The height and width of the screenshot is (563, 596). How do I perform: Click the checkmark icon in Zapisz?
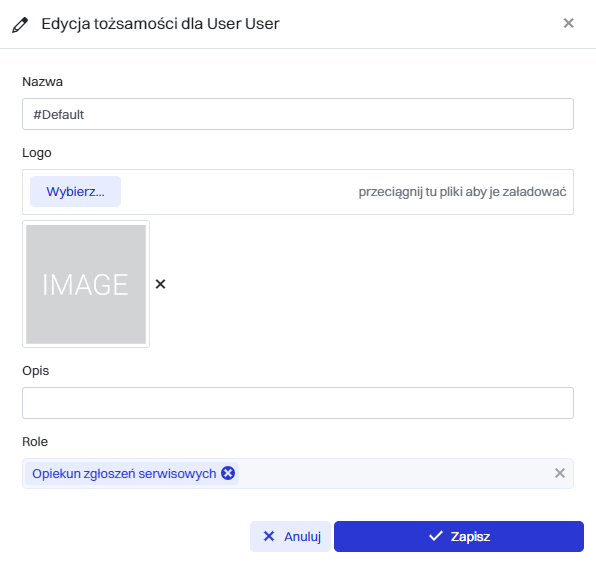(436, 536)
